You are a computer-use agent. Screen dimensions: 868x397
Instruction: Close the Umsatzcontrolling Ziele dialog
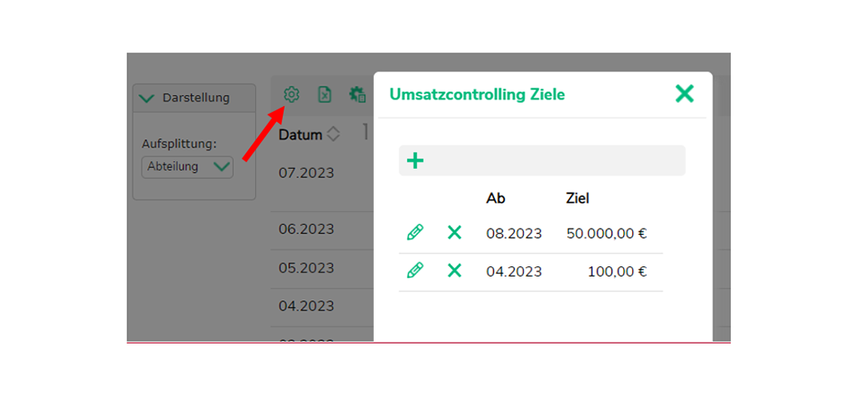[x=684, y=94]
